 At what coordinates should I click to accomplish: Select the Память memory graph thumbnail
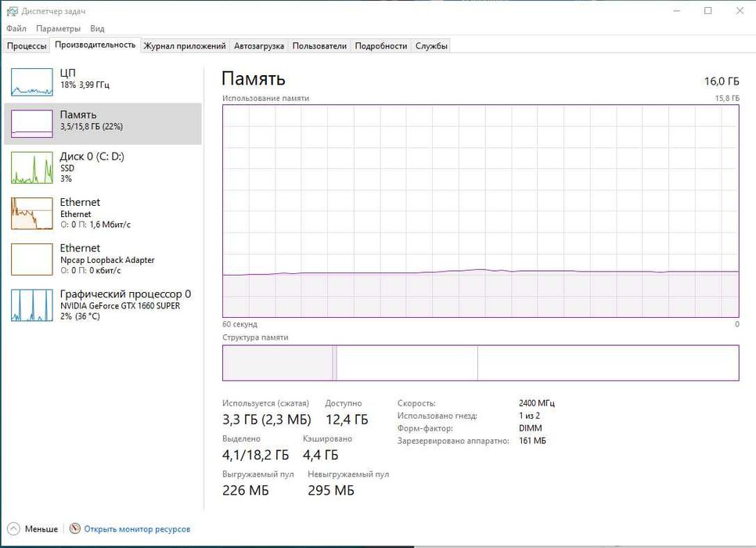pyautogui.click(x=32, y=123)
